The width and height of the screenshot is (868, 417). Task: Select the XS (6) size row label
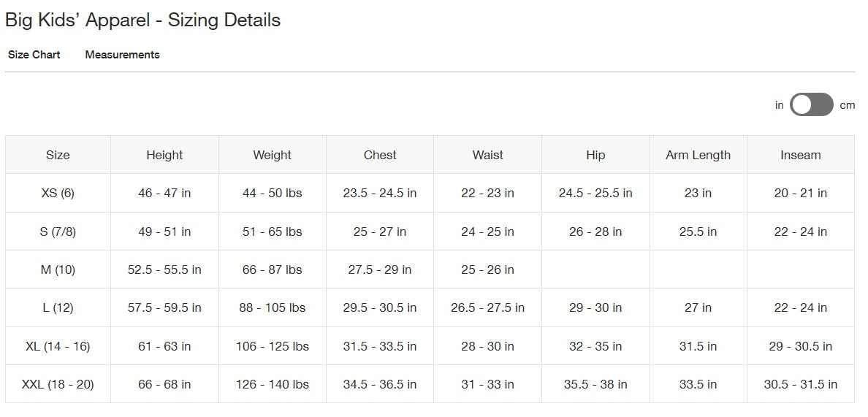58,194
